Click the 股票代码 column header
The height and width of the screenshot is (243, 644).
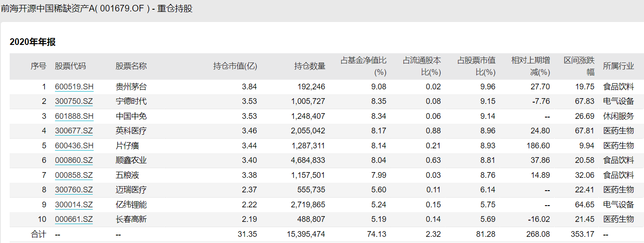(70, 66)
